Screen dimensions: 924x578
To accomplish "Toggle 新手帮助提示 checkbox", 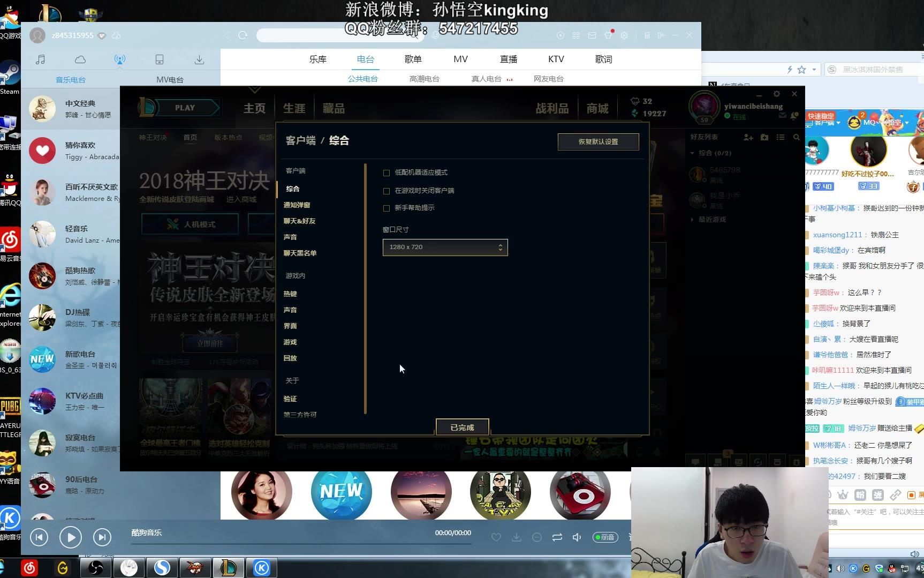I will pyautogui.click(x=387, y=208).
